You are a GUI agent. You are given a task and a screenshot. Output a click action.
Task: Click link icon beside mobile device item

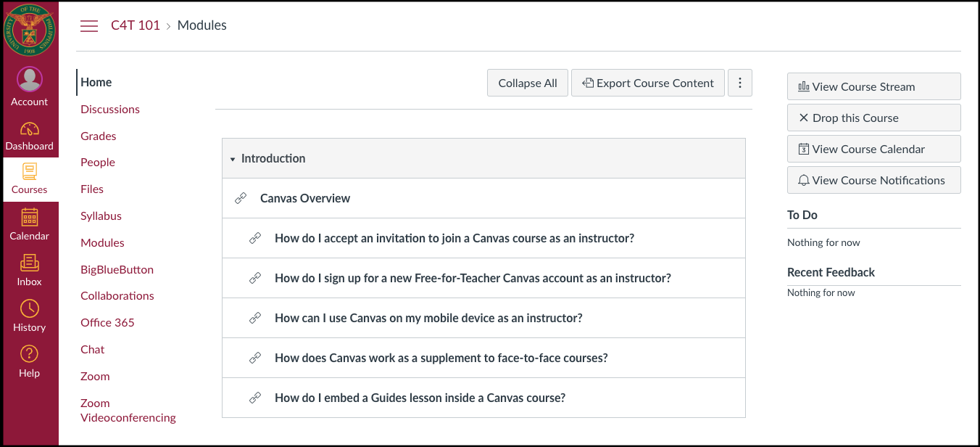(255, 318)
